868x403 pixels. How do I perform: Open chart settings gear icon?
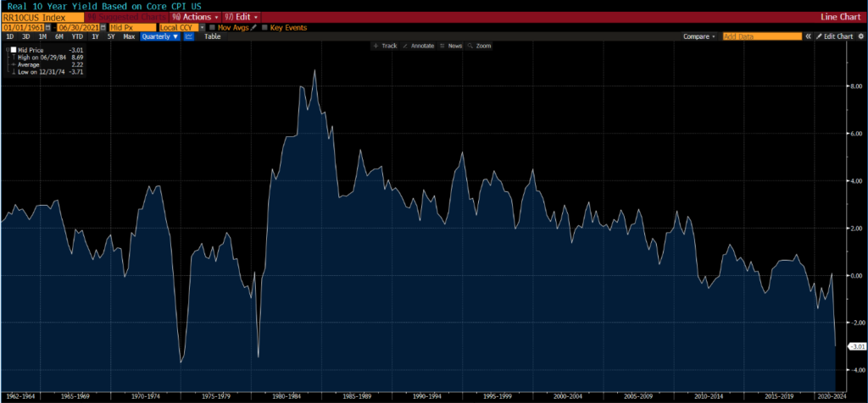tap(860, 36)
